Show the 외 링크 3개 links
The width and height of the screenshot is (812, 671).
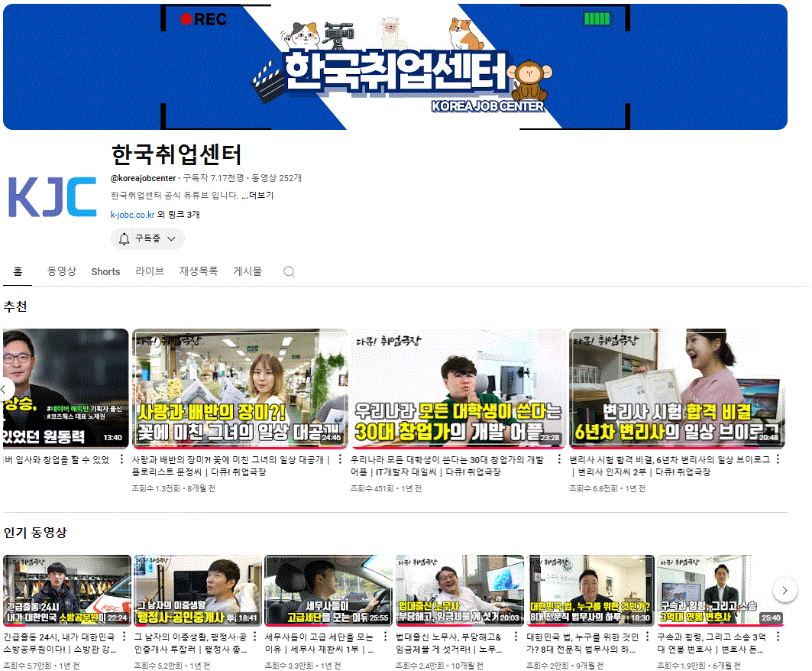179,215
